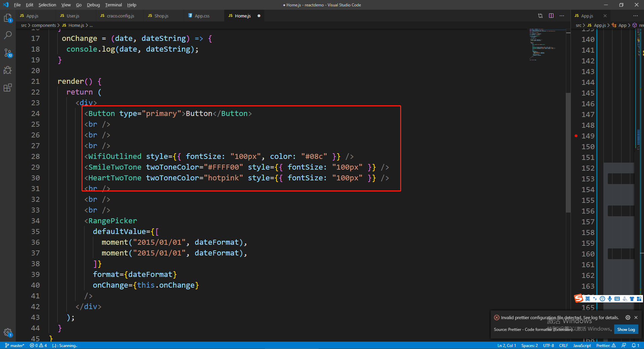Click the Scanning status bar item
The height and width of the screenshot is (349, 644).
tap(65, 345)
